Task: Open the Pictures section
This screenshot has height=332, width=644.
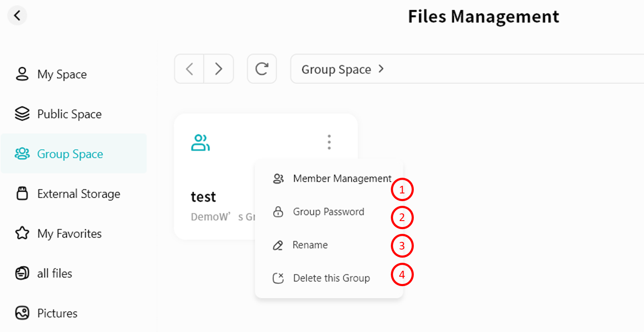Action: coord(57,313)
